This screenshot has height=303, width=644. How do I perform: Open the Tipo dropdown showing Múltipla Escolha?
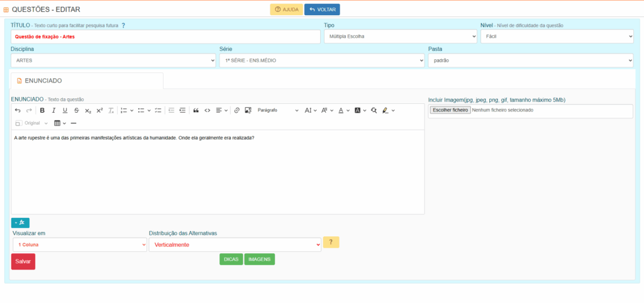coord(400,37)
